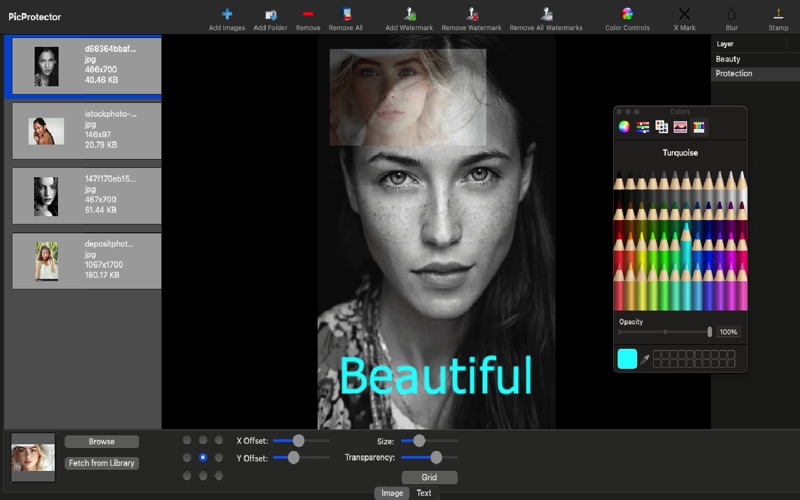The height and width of the screenshot is (500, 800).
Task: Open Color Controls from the toolbar
Action: 627,14
